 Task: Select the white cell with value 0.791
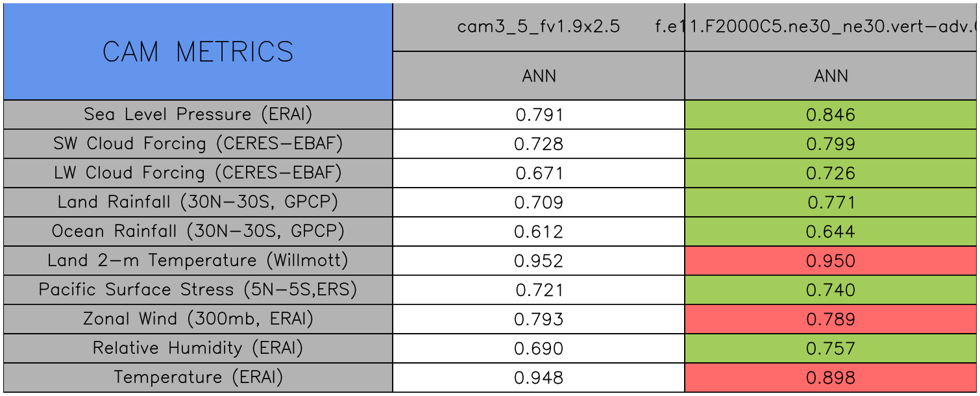539,115
